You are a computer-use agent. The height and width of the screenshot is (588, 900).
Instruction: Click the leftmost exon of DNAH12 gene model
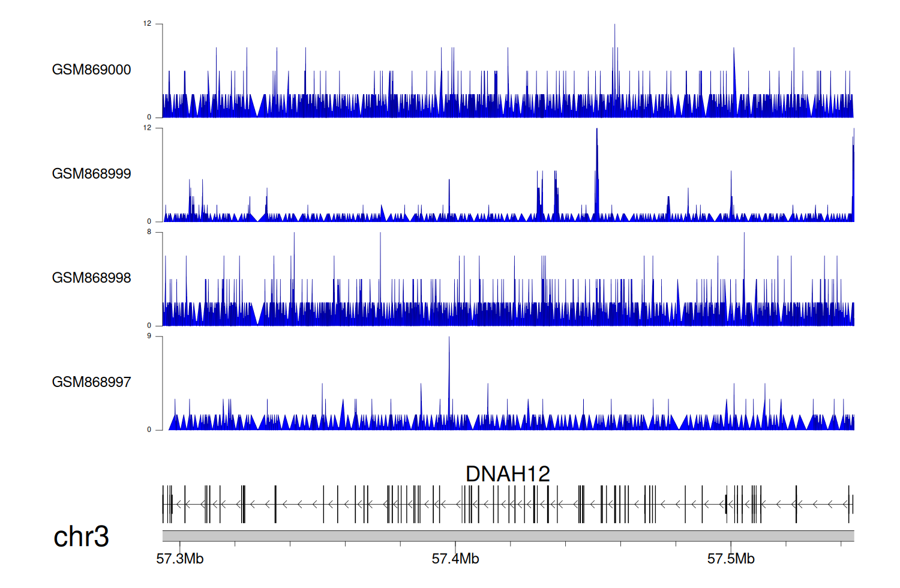click(x=163, y=505)
